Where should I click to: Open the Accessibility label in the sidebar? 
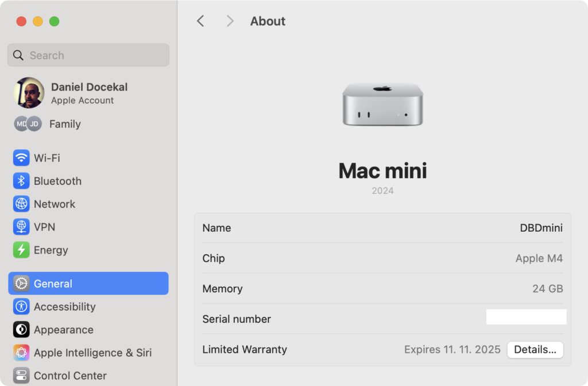(x=65, y=307)
